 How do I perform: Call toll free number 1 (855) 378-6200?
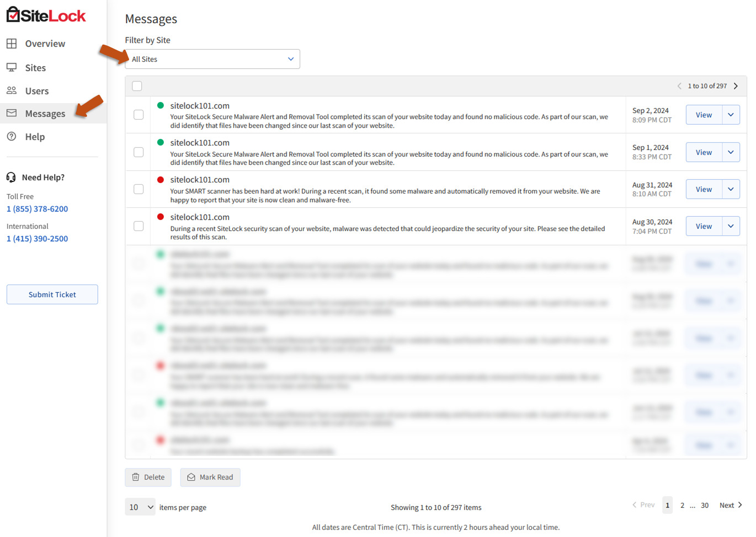[38, 209]
